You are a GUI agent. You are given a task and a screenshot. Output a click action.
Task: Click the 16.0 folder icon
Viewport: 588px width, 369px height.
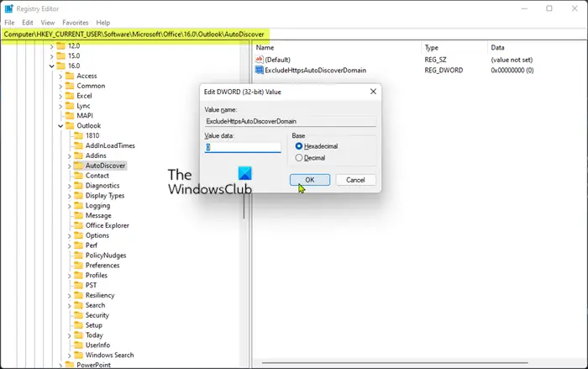[x=60, y=66]
